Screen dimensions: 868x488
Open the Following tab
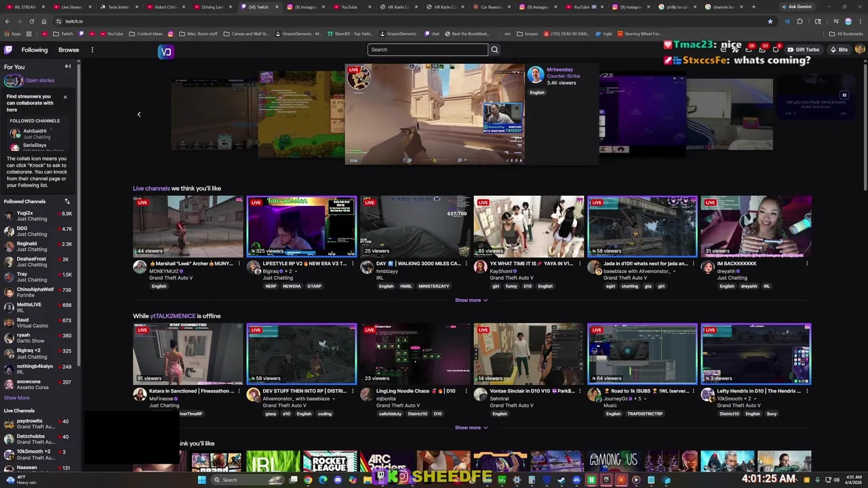point(35,49)
